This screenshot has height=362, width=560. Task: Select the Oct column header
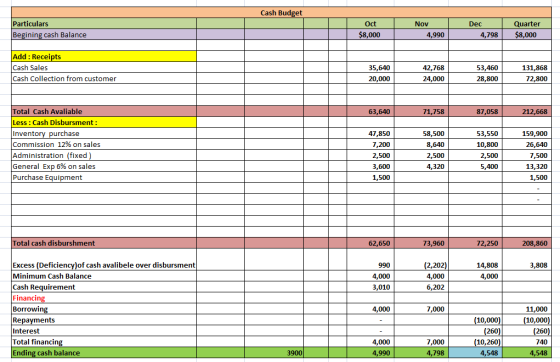point(370,24)
